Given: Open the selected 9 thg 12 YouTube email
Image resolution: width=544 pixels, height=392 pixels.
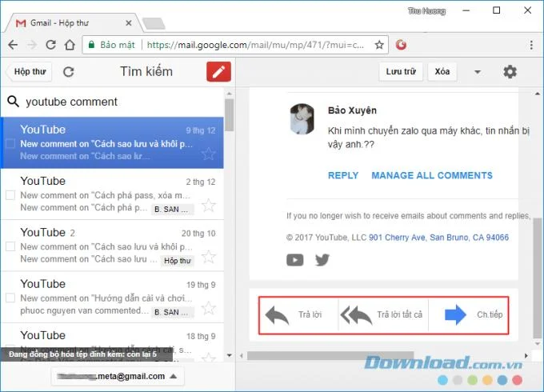Looking at the screenshot, I should 112,143.
